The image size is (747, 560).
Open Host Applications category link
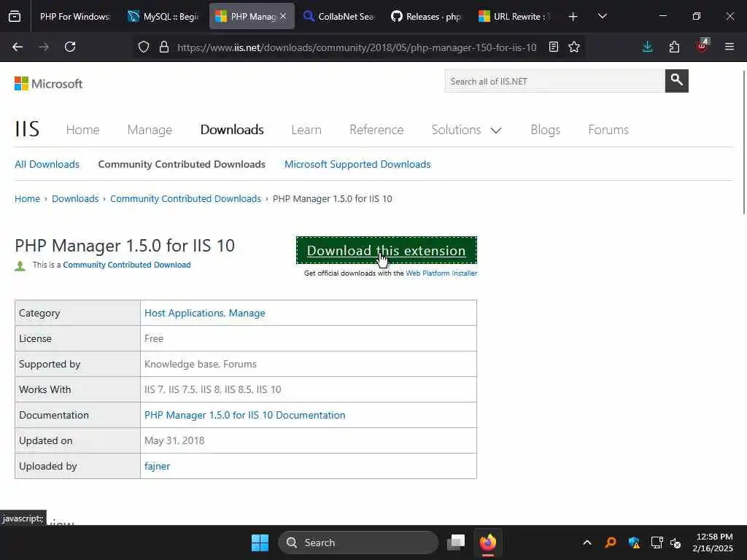click(185, 313)
